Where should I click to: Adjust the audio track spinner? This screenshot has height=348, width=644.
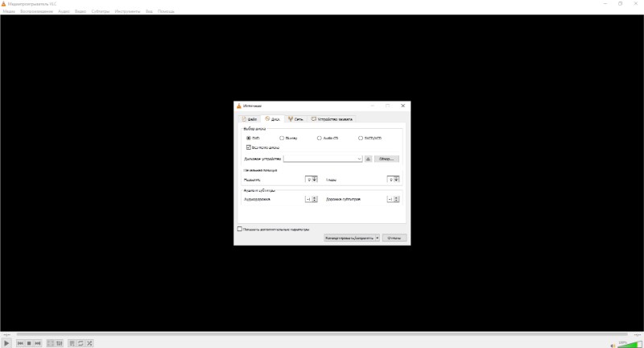tap(312, 199)
